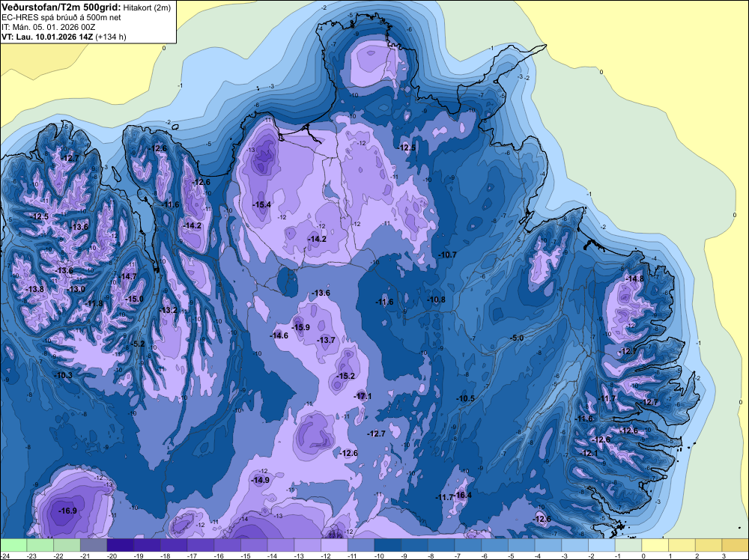Viewport: 749px width, 560px height.
Task: Click the -15.9 temperature label
Action: tap(301, 327)
